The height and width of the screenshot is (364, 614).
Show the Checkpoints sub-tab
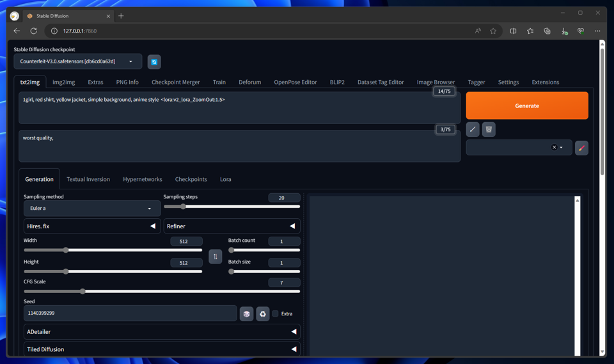191,179
